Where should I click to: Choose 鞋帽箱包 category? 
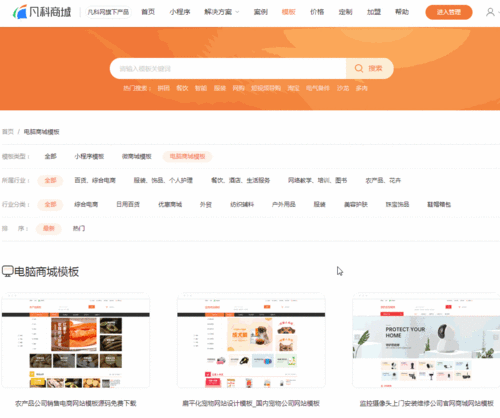pyautogui.click(x=439, y=204)
